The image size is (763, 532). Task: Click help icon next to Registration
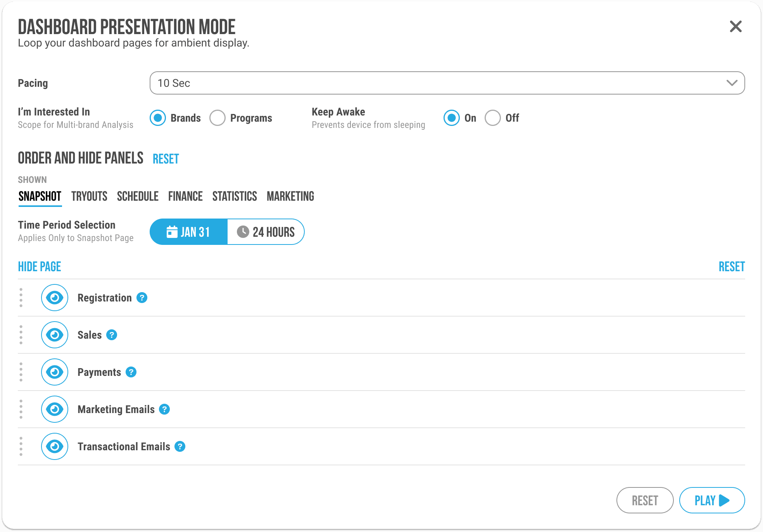[142, 298]
